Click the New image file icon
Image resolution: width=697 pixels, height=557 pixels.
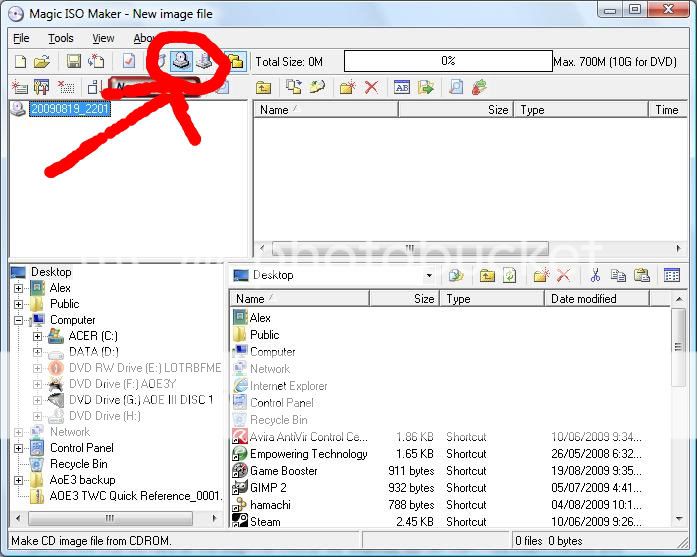point(20,61)
